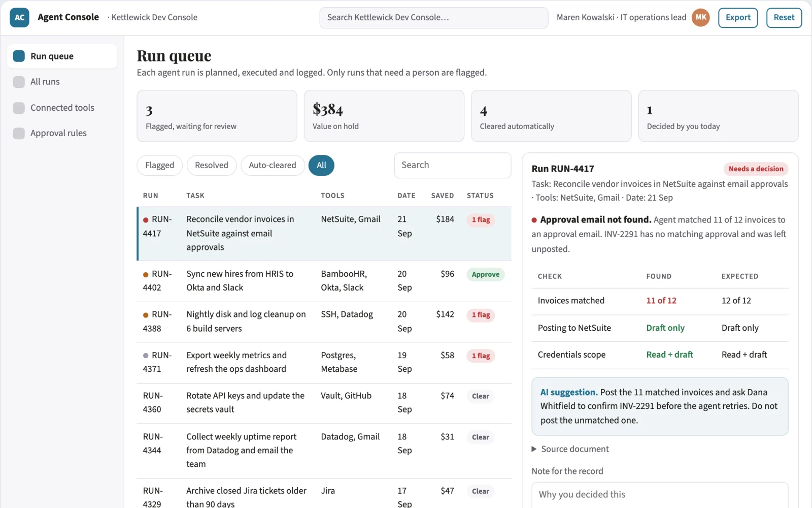The image size is (812, 508).
Task: Click the 11 of 12 found value
Action: [x=661, y=301]
